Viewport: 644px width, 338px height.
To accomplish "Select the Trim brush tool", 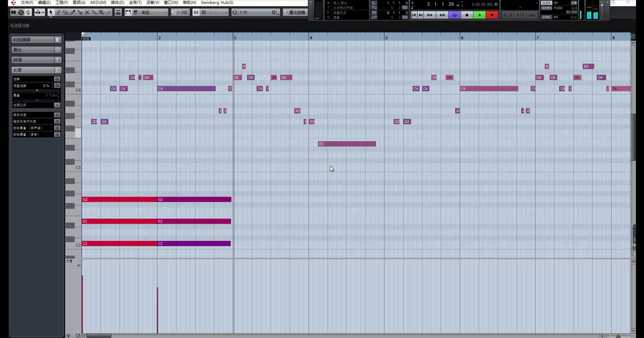I will [72, 12].
